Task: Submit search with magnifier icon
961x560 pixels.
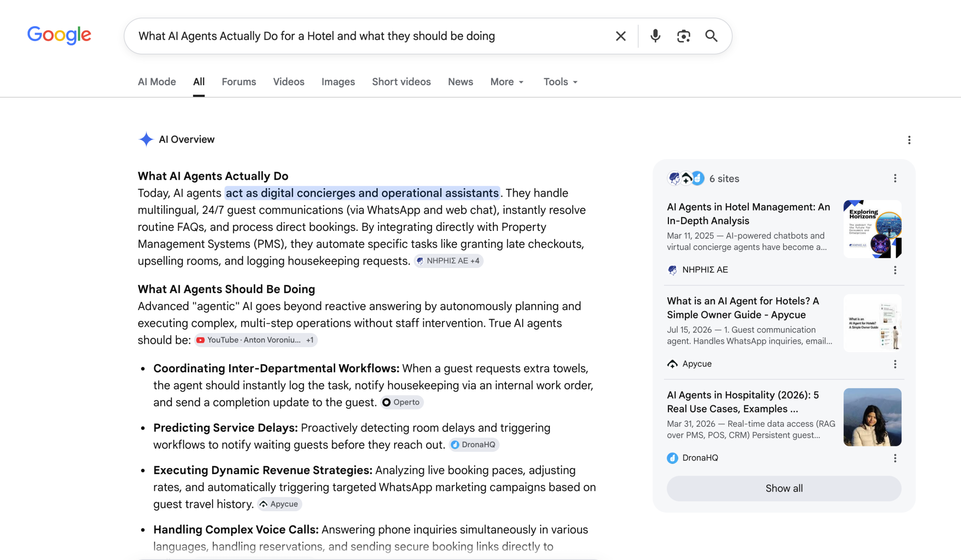Action: click(x=711, y=36)
